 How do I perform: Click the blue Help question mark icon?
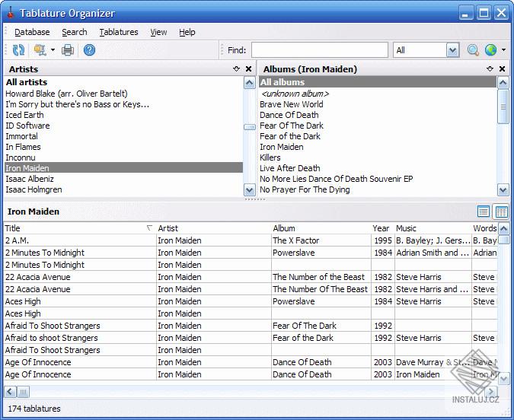point(89,50)
